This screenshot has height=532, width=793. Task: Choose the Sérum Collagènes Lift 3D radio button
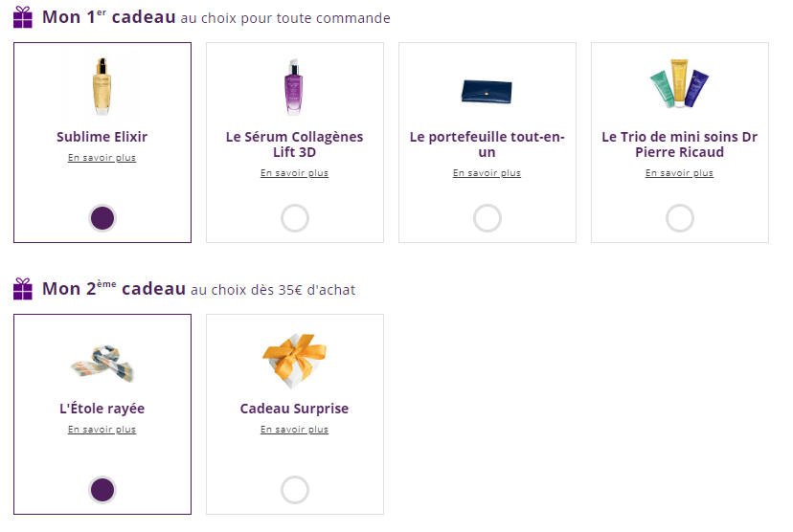point(295,218)
